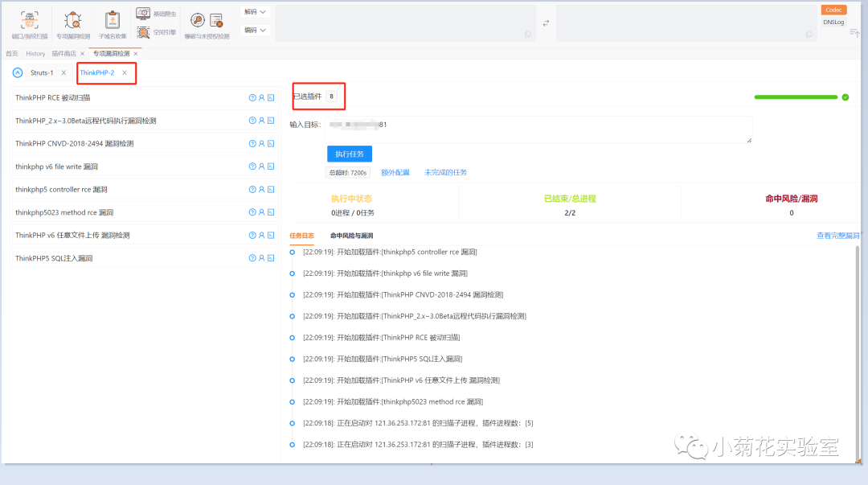Switch to the 任务日志 task log tab
This screenshot has height=485, width=868.
tap(301, 236)
